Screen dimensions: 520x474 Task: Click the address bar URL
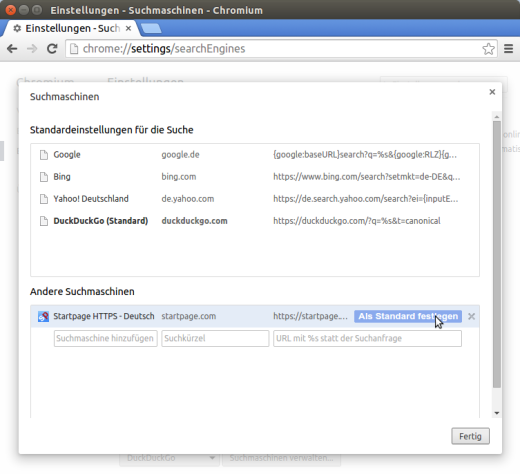[164, 49]
